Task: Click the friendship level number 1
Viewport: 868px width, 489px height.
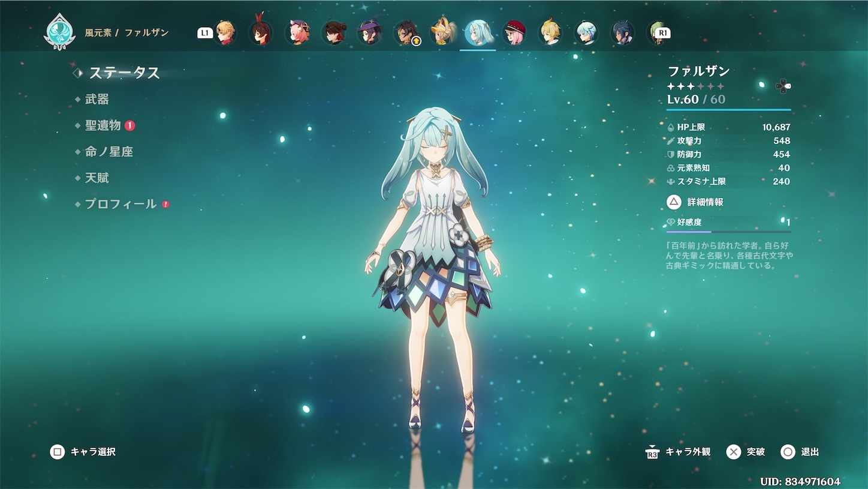Action: [788, 222]
